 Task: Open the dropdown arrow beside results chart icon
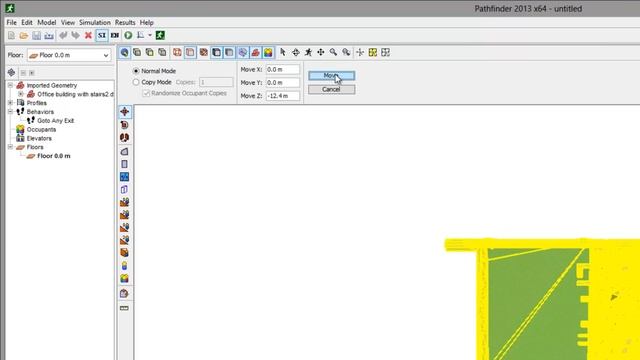point(150,36)
